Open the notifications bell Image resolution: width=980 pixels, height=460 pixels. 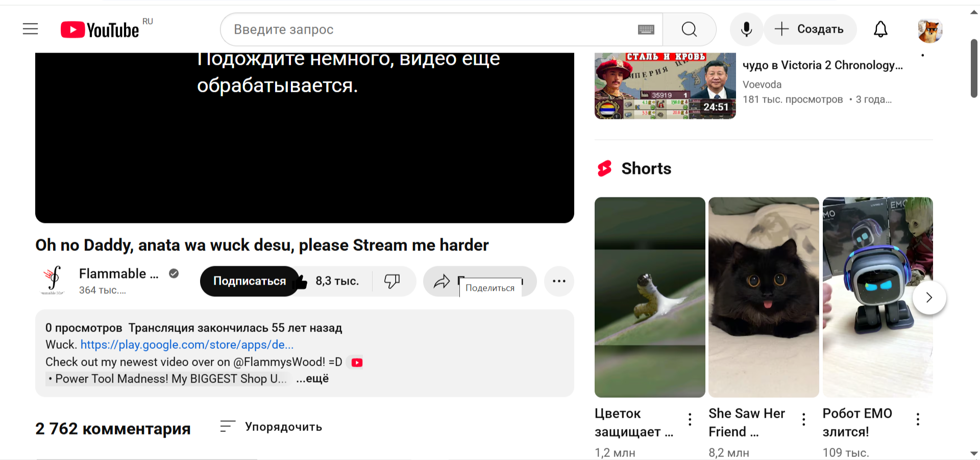pyautogui.click(x=880, y=30)
